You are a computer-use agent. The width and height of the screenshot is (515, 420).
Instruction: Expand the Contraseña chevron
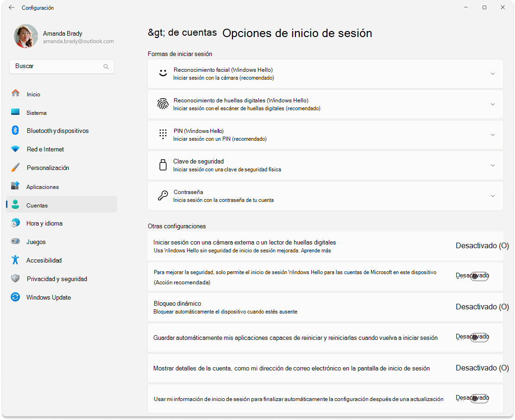point(493,196)
